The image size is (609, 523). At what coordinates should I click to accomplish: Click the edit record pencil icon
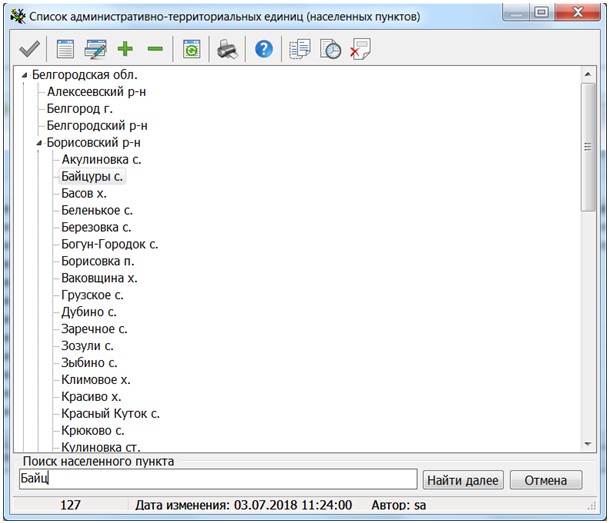96,49
